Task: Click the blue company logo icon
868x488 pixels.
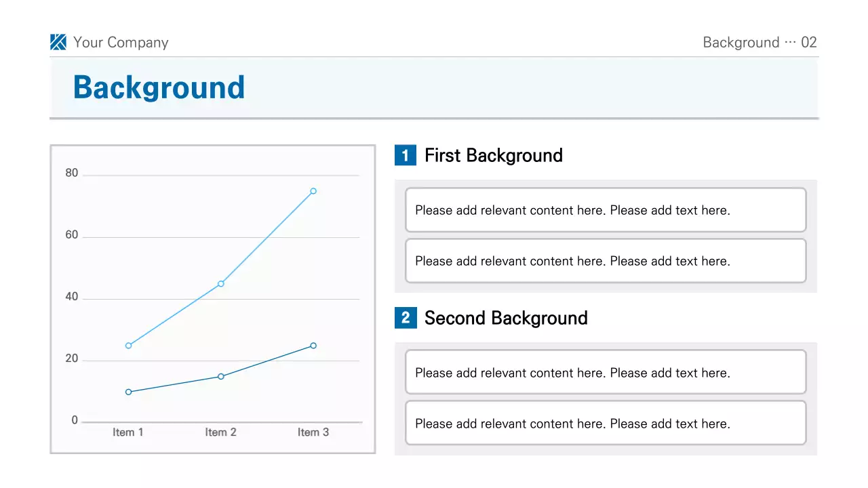Action: click(x=58, y=42)
